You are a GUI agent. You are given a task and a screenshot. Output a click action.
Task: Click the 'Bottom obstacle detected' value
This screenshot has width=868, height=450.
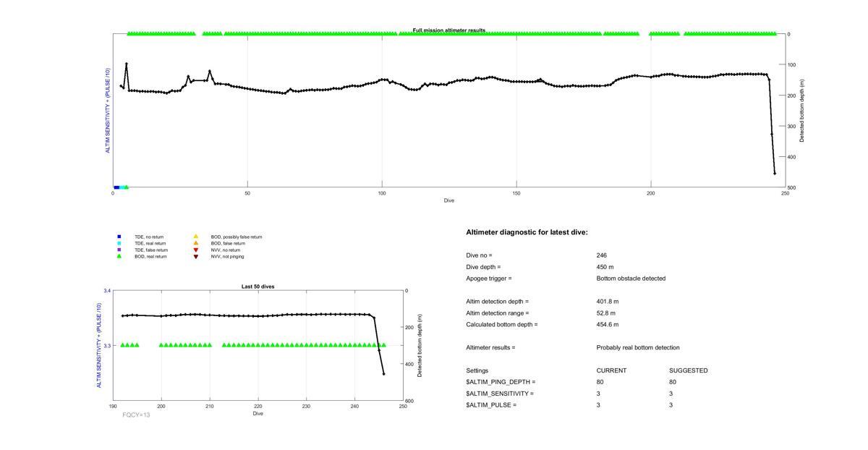tap(631, 279)
